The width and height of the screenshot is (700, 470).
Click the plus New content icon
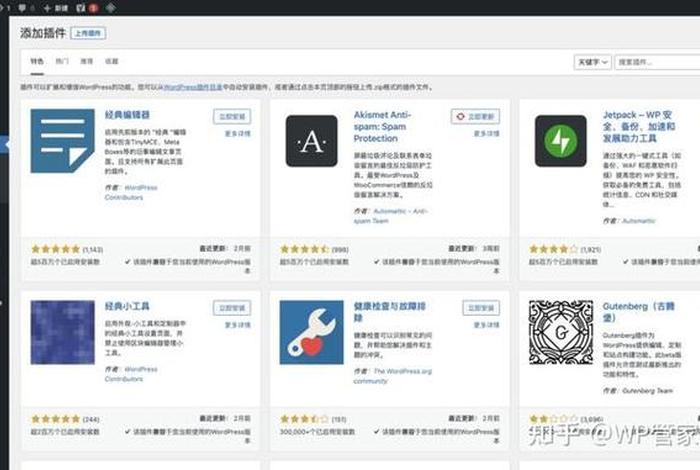point(47,8)
